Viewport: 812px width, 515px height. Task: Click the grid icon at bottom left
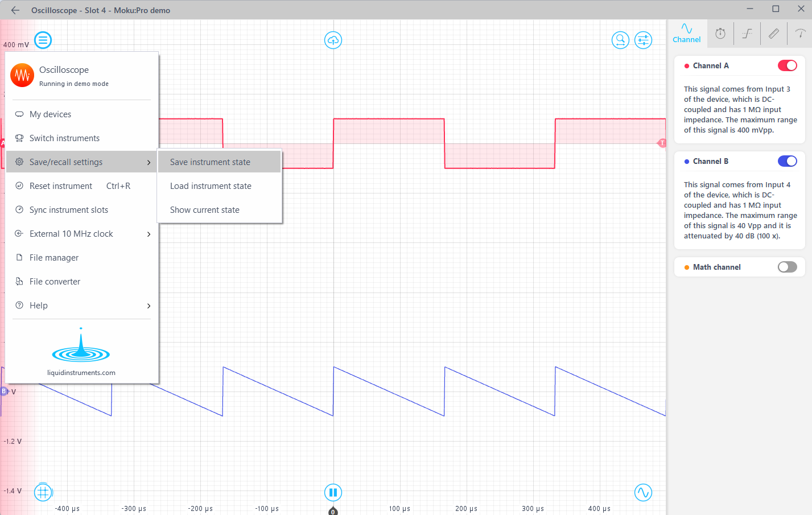43,492
